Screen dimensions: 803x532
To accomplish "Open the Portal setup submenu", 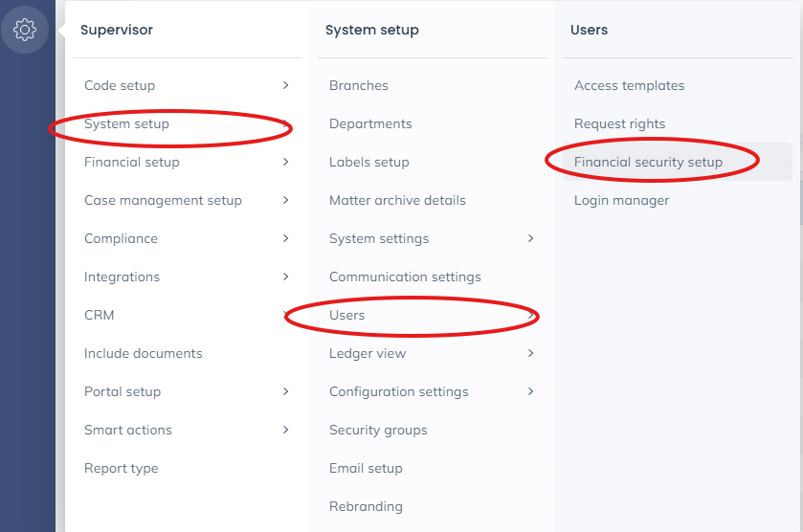I will [x=123, y=391].
